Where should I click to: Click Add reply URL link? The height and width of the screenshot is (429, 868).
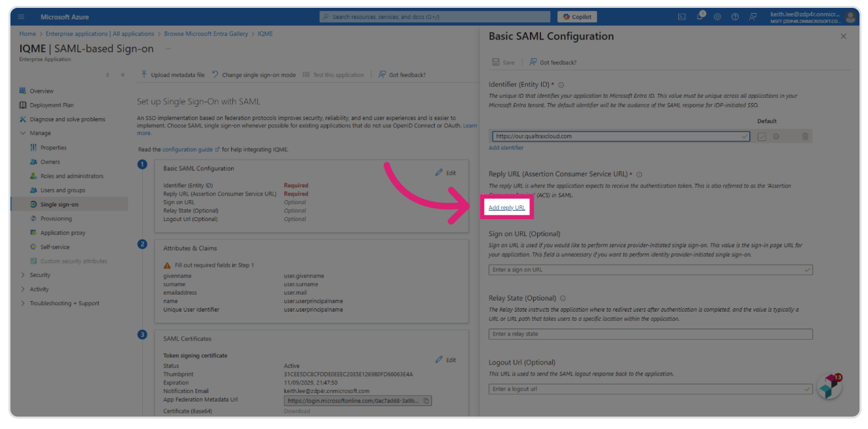pyautogui.click(x=507, y=207)
